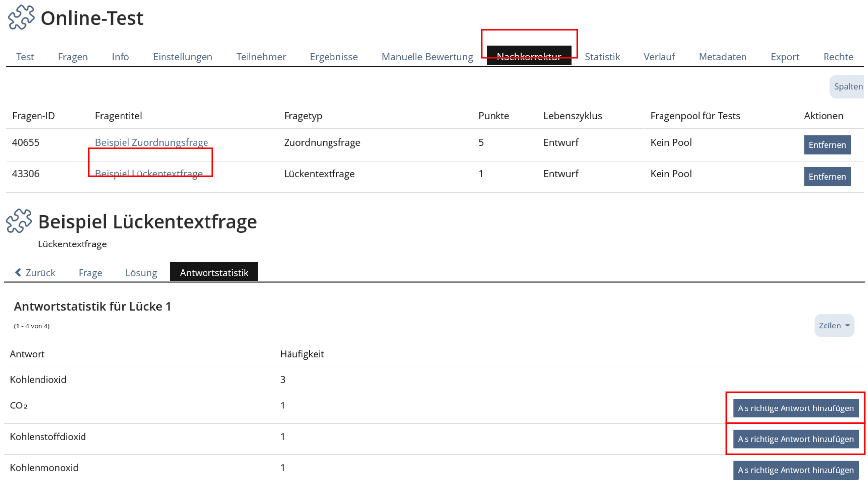868x489 pixels.
Task: Remove question 40655 with Entfernen
Action: (827, 145)
